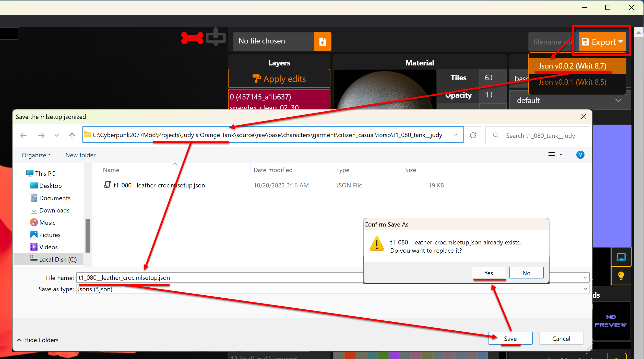
Task: Open the default dropdown
Action: point(570,100)
